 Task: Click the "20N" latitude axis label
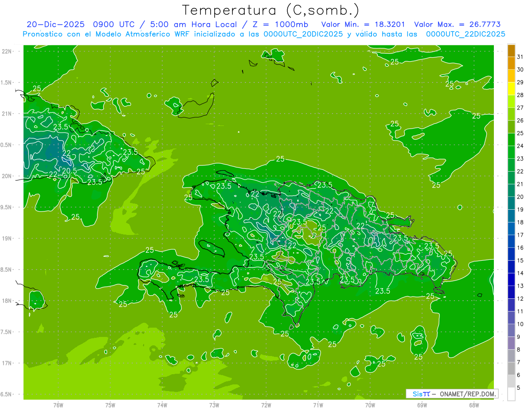(x=7, y=176)
